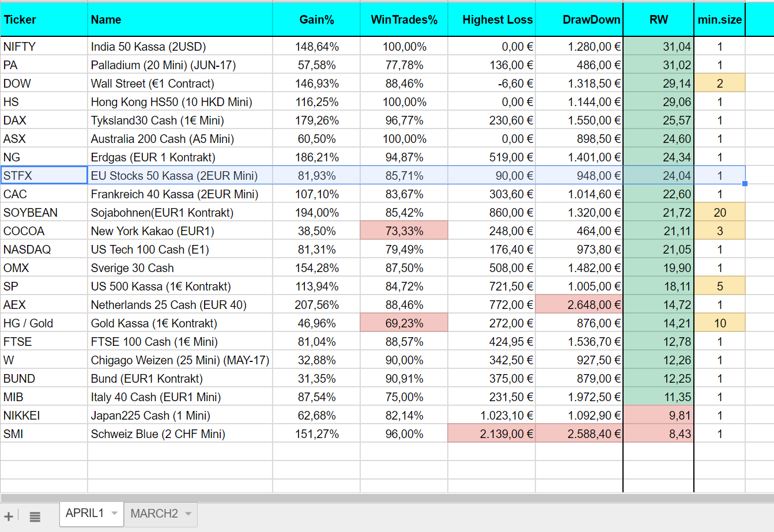Click the red 9,81 RW cell
The width and height of the screenshot is (774, 532).
(658, 416)
